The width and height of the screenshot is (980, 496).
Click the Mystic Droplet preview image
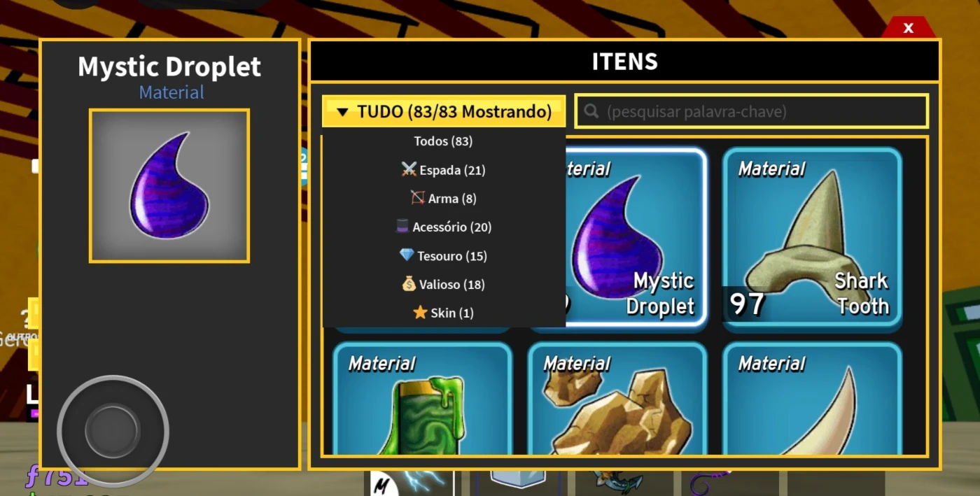(169, 185)
